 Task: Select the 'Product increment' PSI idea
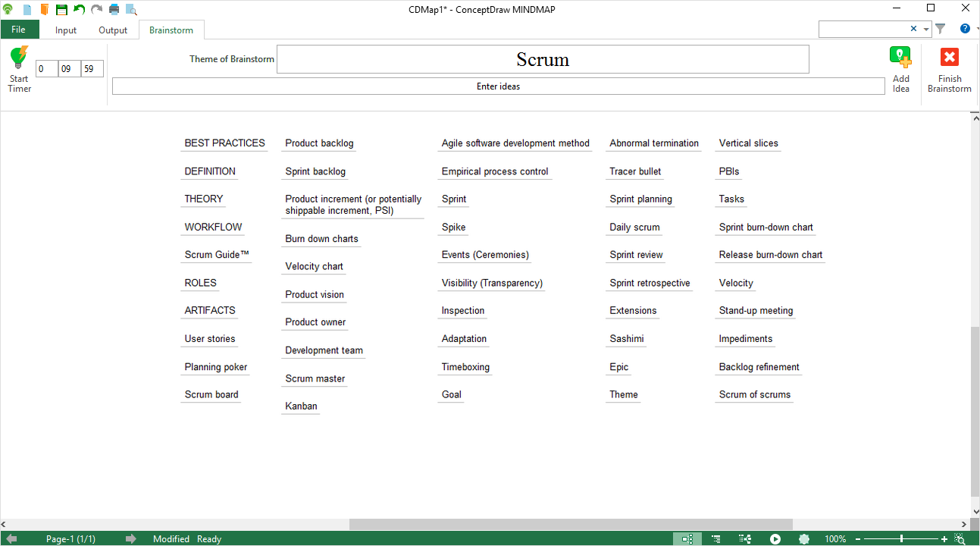(x=353, y=205)
